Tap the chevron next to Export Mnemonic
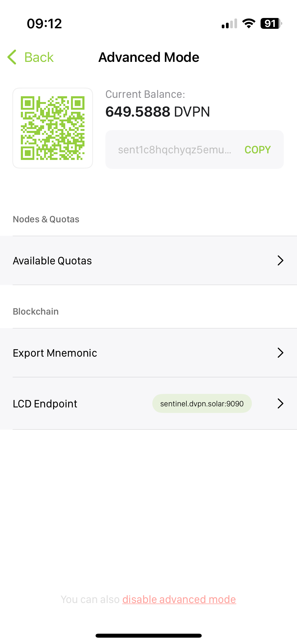The width and height of the screenshot is (297, 644). [x=280, y=353]
